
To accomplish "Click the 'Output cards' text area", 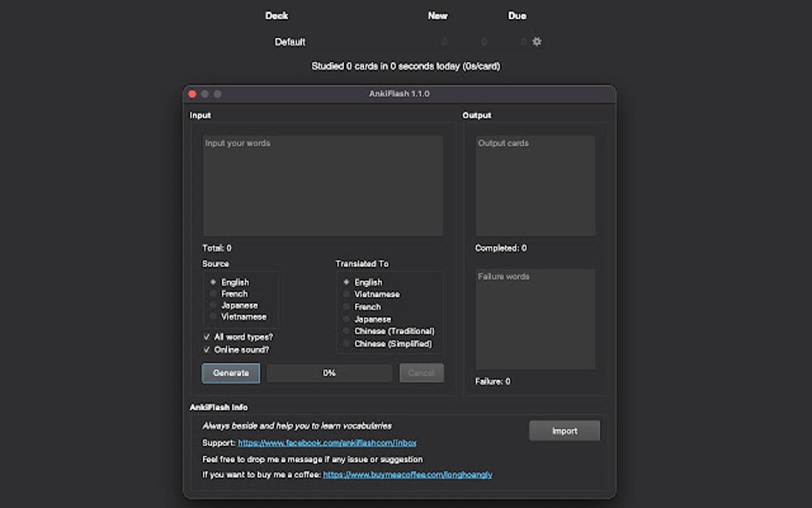I will 535,183.
